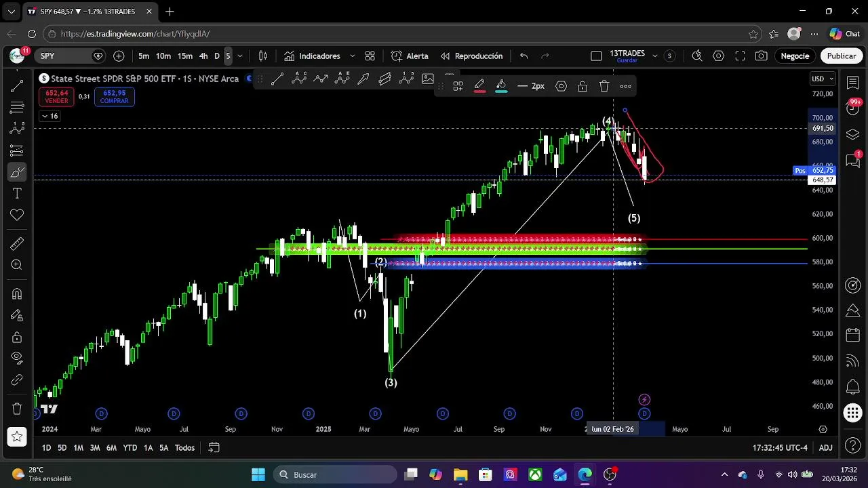Select the image tool in favorites bar
The width and height of the screenshot is (868, 488).
pyautogui.click(x=428, y=79)
